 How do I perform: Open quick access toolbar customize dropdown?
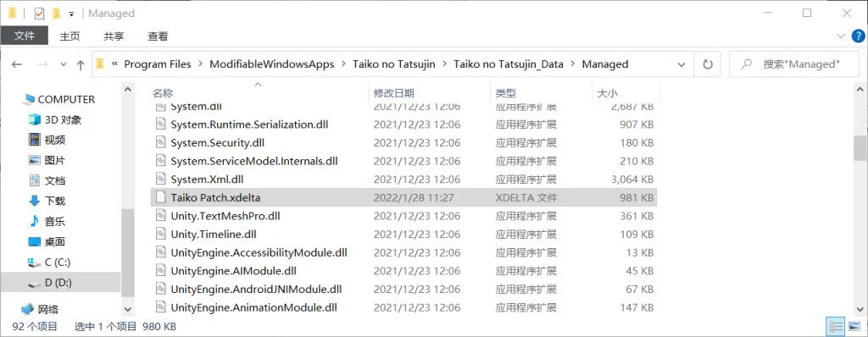(71, 14)
